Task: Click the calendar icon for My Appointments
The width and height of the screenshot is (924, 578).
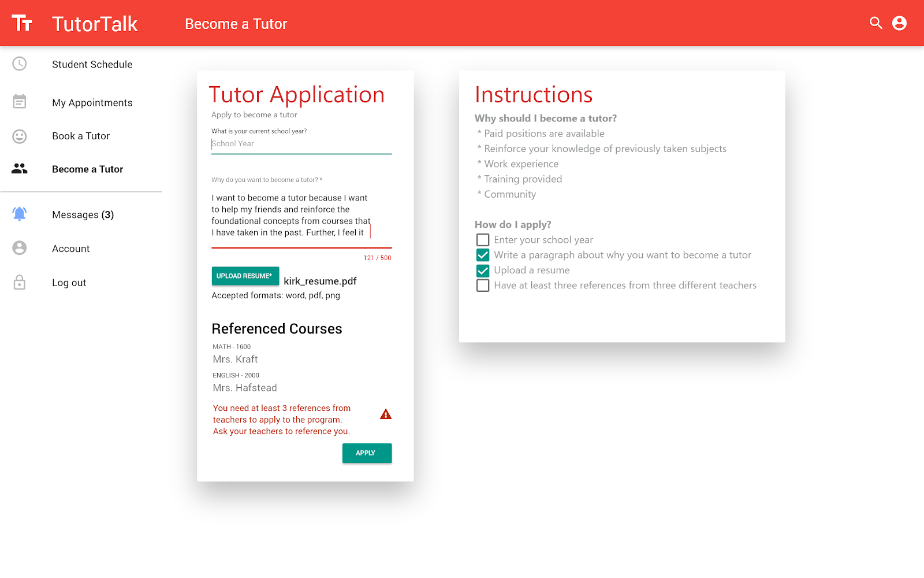Action: [20, 102]
